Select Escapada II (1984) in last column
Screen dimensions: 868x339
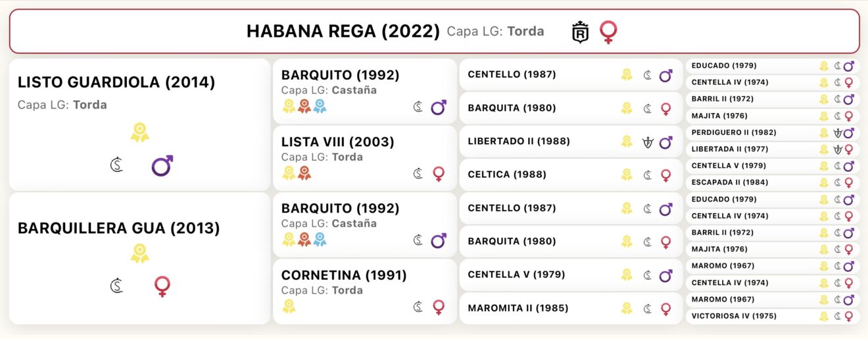773,182
